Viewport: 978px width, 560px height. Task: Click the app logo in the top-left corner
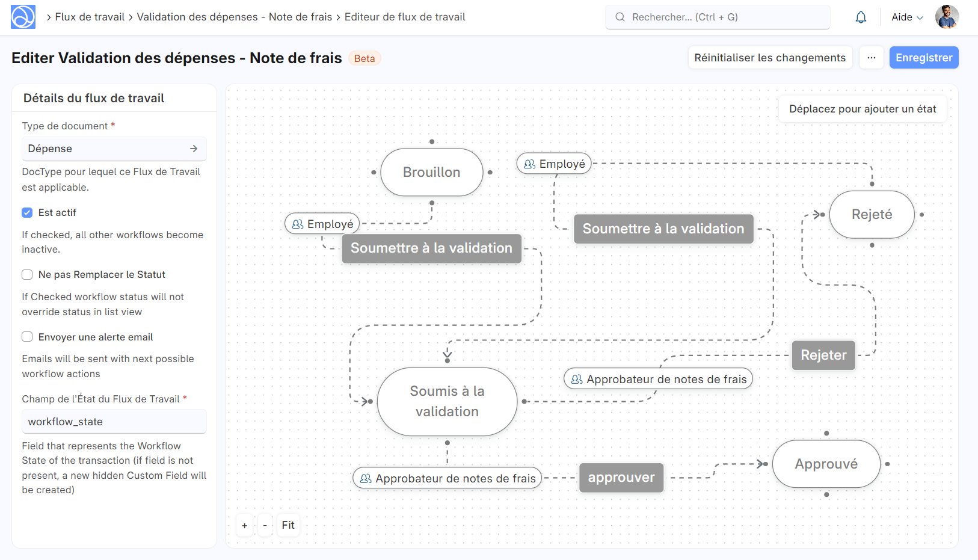(23, 16)
